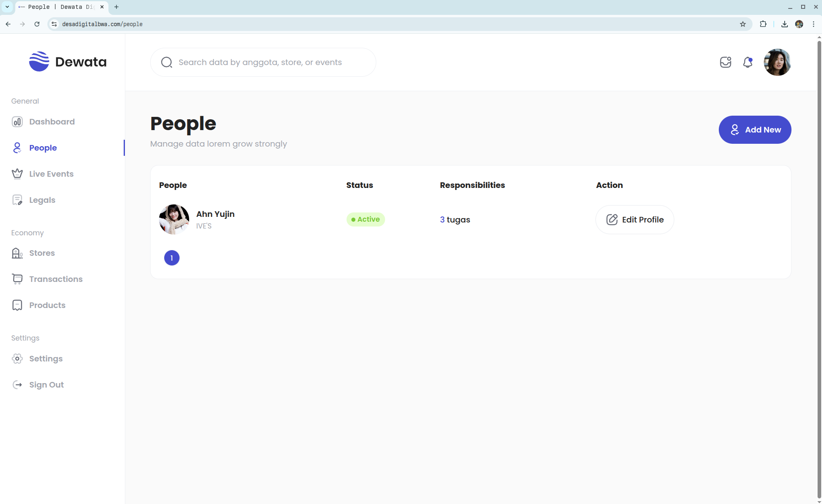Image resolution: width=822 pixels, height=504 pixels.
Task: Open Transactions in sidebar
Action: coord(56,279)
